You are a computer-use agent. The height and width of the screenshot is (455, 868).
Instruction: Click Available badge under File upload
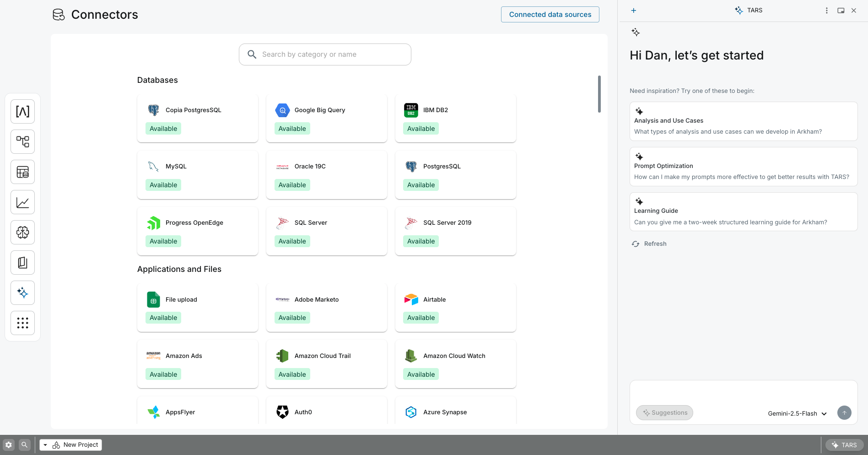tap(163, 318)
